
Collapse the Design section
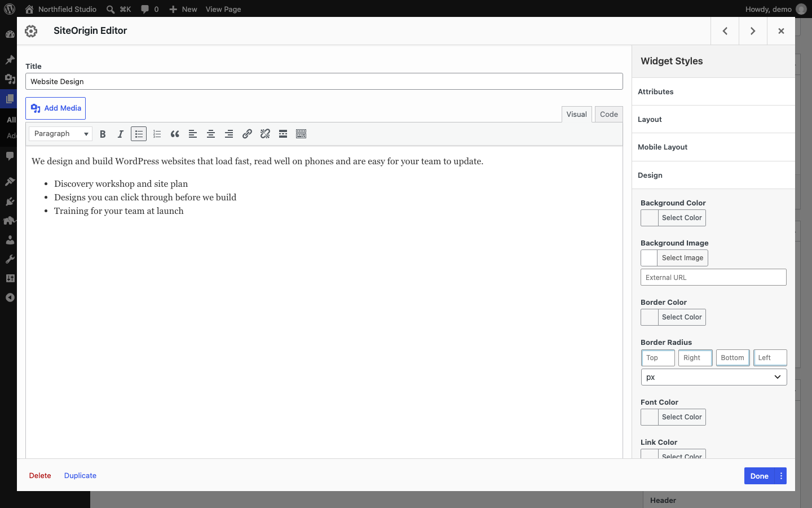click(713, 175)
